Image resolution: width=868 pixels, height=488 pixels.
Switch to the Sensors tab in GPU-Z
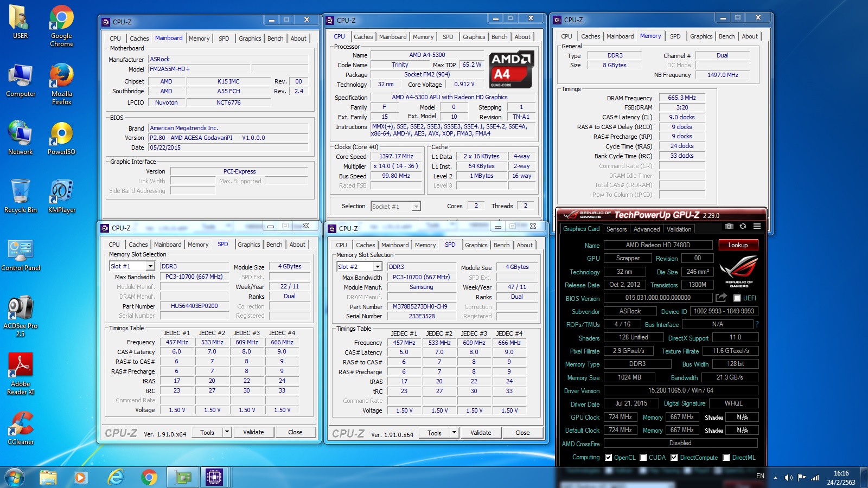pyautogui.click(x=616, y=229)
